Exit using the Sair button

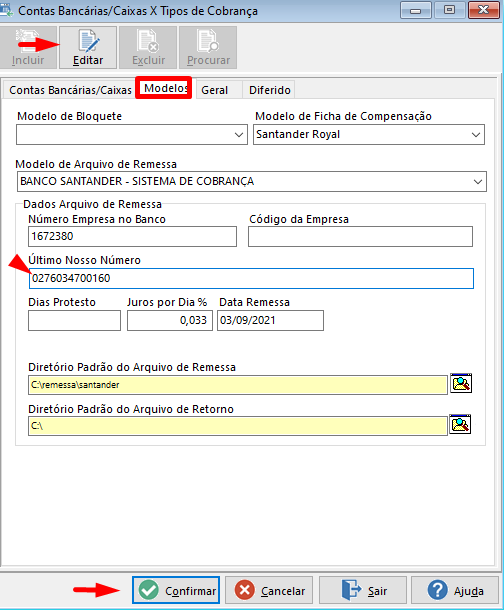click(363, 591)
